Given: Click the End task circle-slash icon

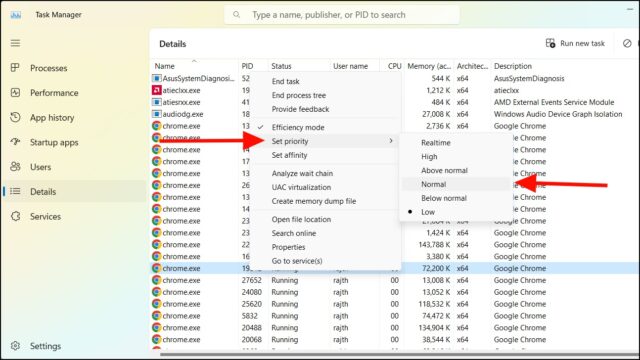Looking at the screenshot, I should [x=627, y=43].
